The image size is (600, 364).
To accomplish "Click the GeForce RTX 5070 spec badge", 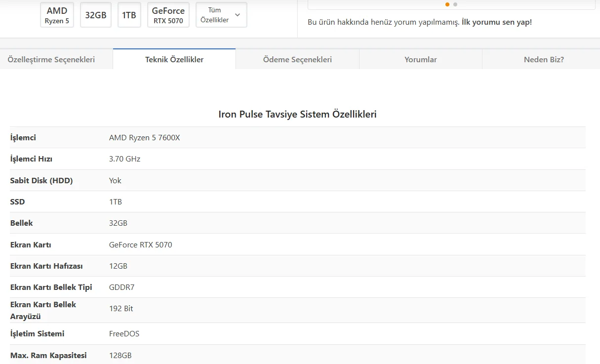I will tap(168, 15).
